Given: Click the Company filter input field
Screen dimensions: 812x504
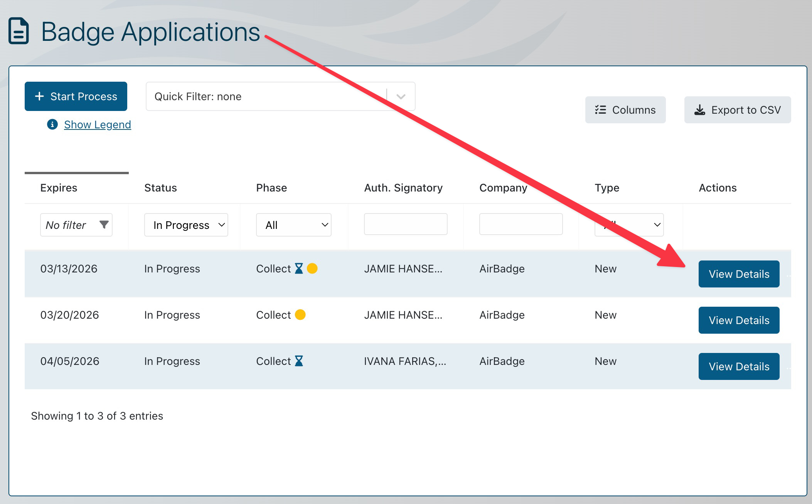Looking at the screenshot, I should click(521, 224).
